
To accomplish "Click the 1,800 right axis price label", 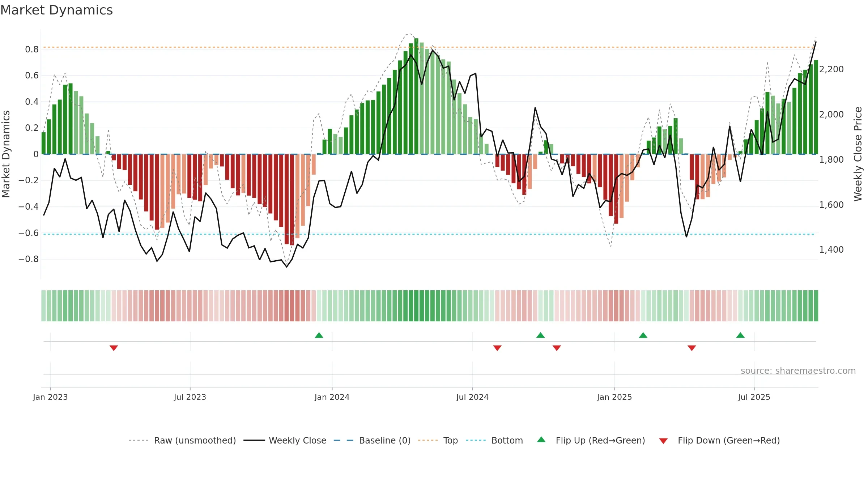I will (831, 159).
